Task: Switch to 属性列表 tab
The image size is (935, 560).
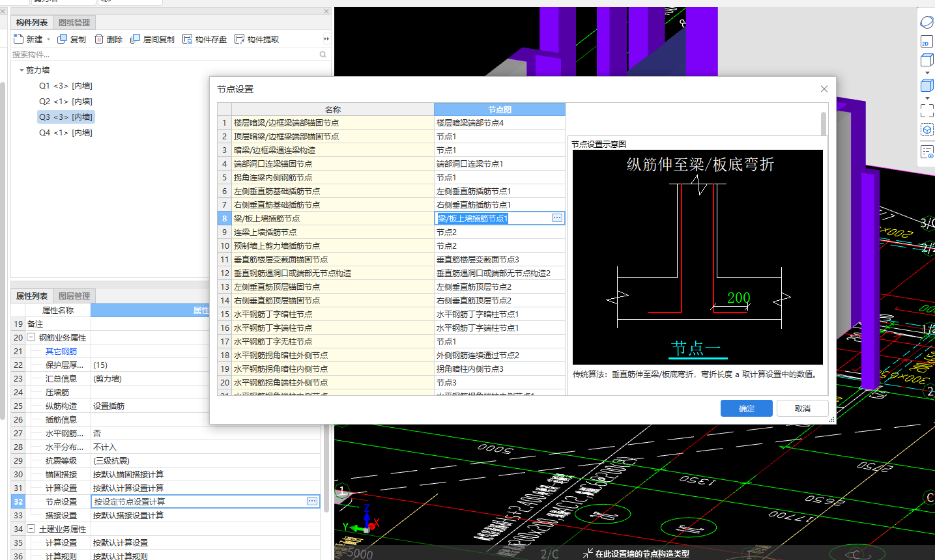Action: [32, 296]
